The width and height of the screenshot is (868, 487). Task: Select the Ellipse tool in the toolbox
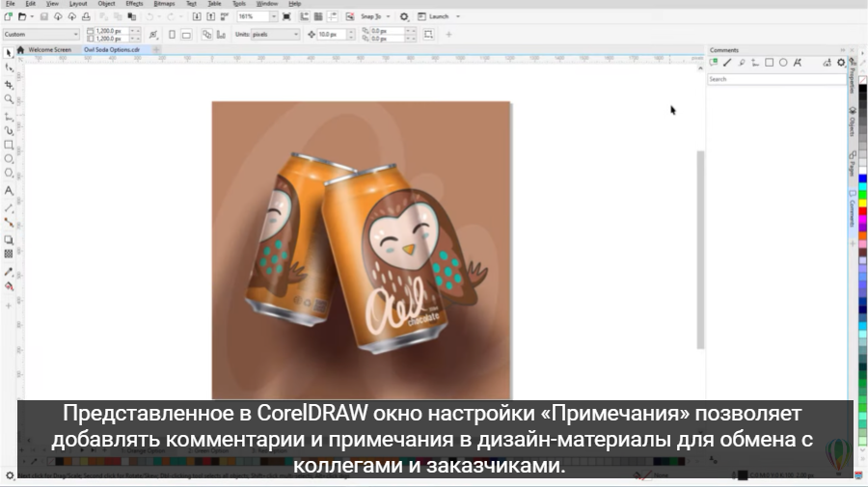click(9, 159)
